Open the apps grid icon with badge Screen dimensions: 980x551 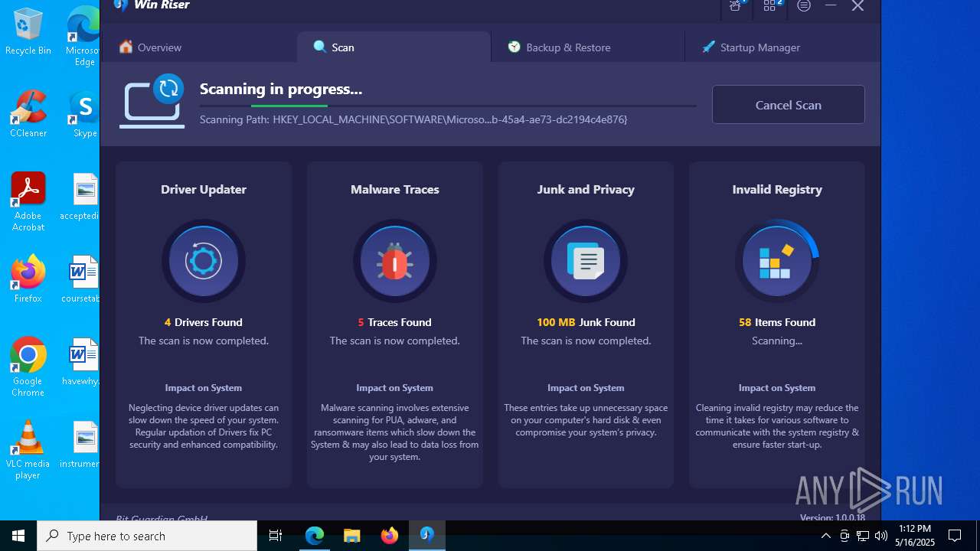click(x=771, y=6)
